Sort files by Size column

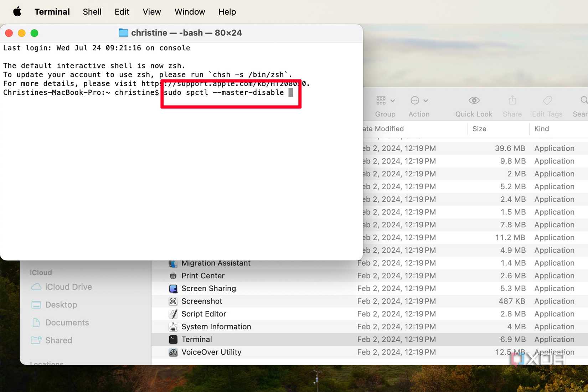tap(479, 129)
